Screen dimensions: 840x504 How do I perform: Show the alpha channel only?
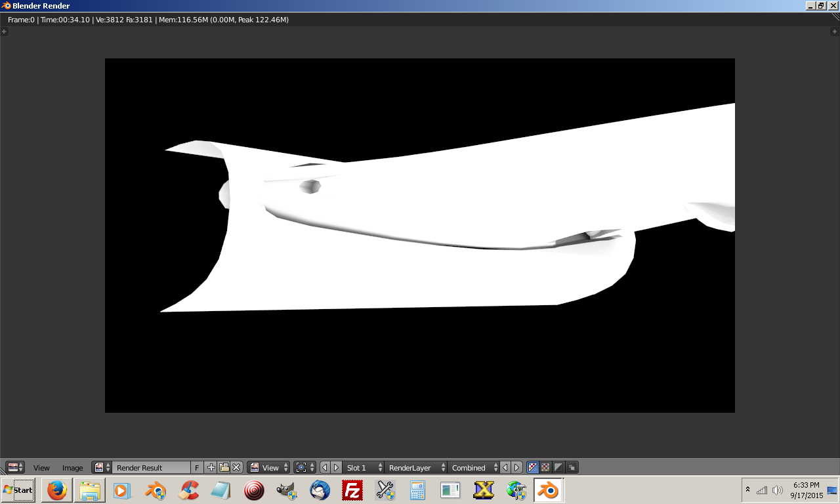tap(558, 467)
